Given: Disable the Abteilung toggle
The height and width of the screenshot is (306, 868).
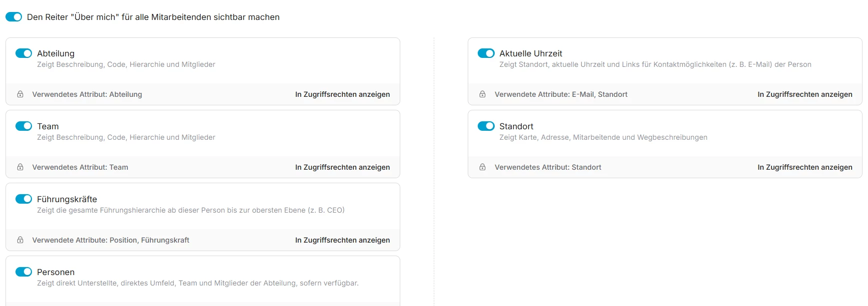Looking at the screenshot, I should point(23,53).
